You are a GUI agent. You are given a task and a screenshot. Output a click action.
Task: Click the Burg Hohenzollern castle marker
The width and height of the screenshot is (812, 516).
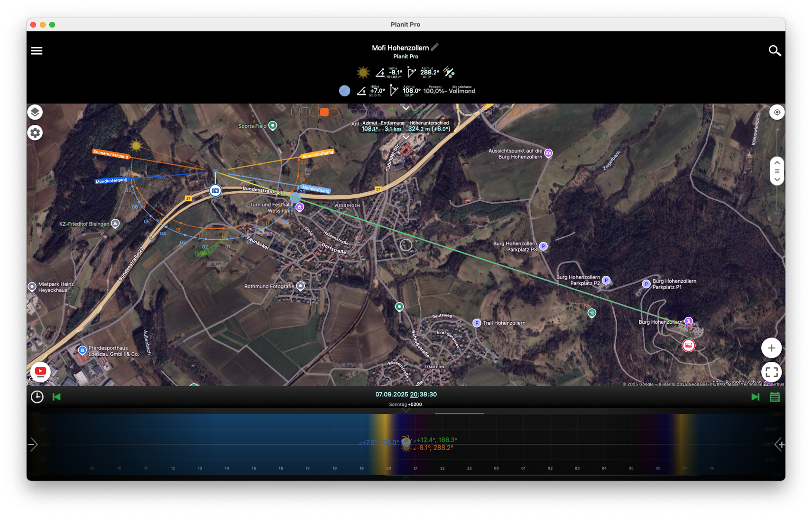tap(688, 321)
